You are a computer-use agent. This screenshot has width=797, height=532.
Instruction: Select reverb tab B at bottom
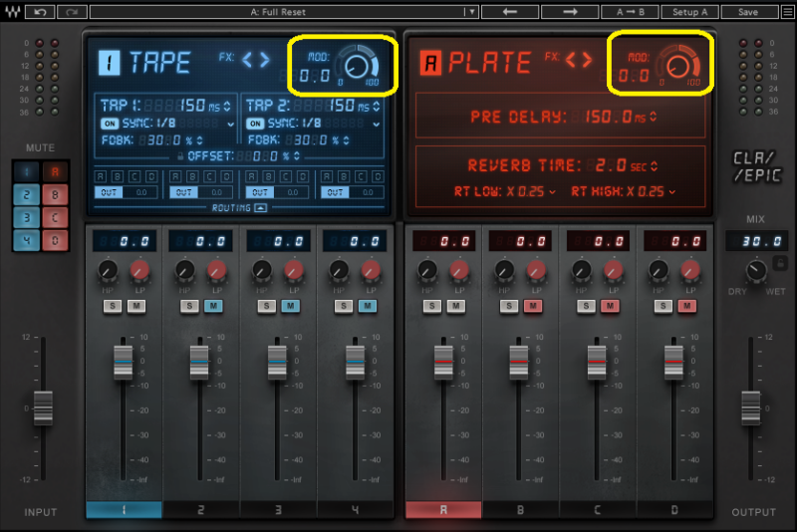tap(521, 510)
